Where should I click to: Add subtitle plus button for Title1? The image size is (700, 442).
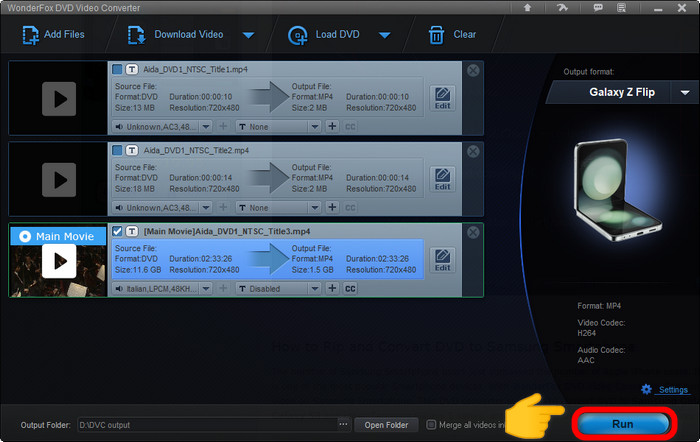(332, 126)
